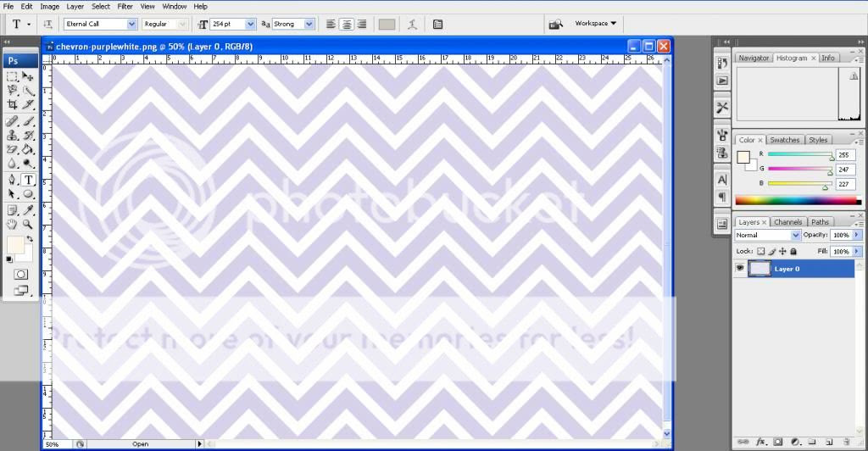Toggle Quick Mask mode
The height and width of the screenshot is (451, 868).
pyautogui.click(x=20, y=275)
